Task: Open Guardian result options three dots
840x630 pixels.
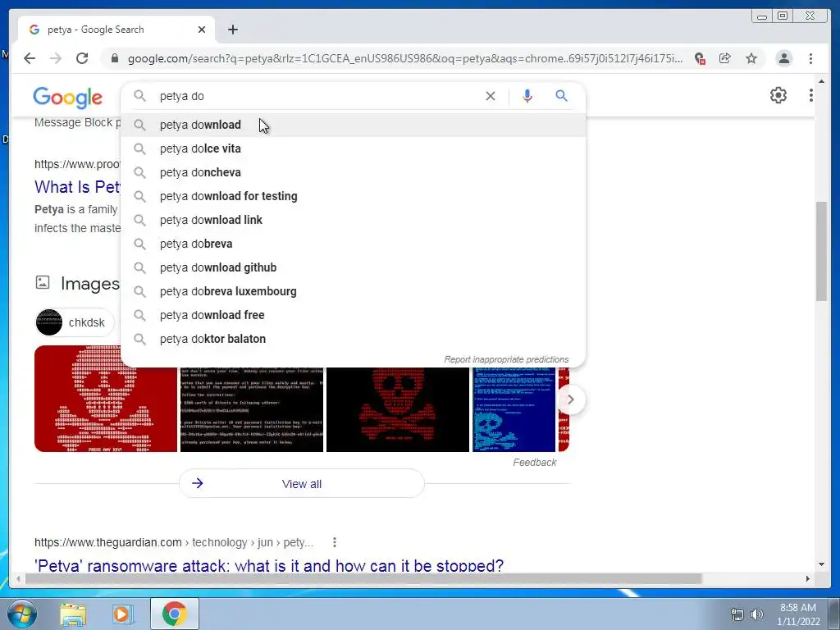Action: pyautogui.click(x=335, y=542)
